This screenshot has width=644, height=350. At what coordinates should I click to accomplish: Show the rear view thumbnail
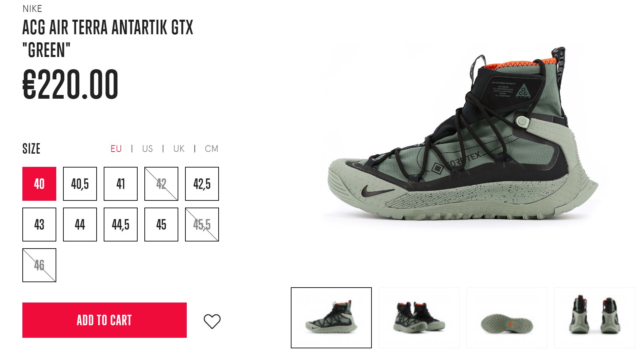coord(595,318)
